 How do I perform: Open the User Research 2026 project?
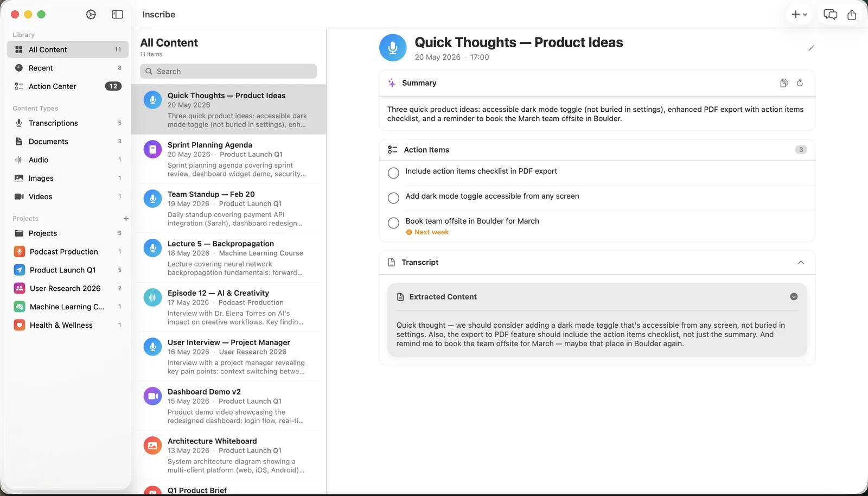(68, 289)
